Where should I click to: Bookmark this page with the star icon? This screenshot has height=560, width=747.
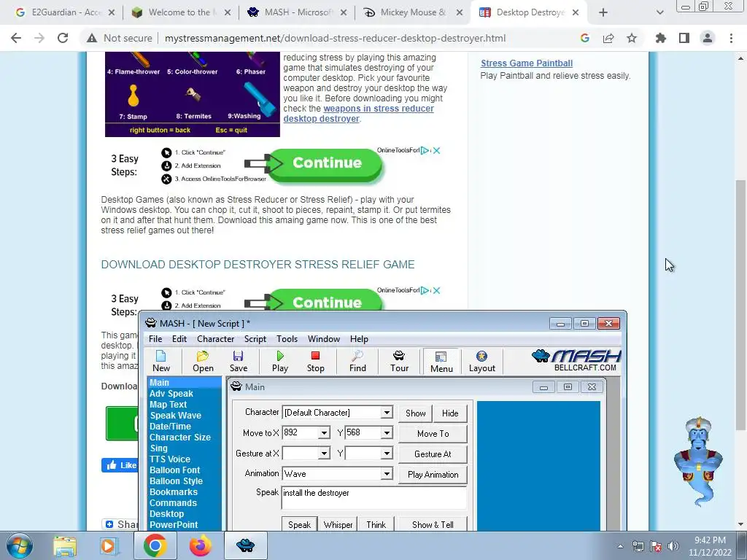pyautogui.click(x=632, y=38)
